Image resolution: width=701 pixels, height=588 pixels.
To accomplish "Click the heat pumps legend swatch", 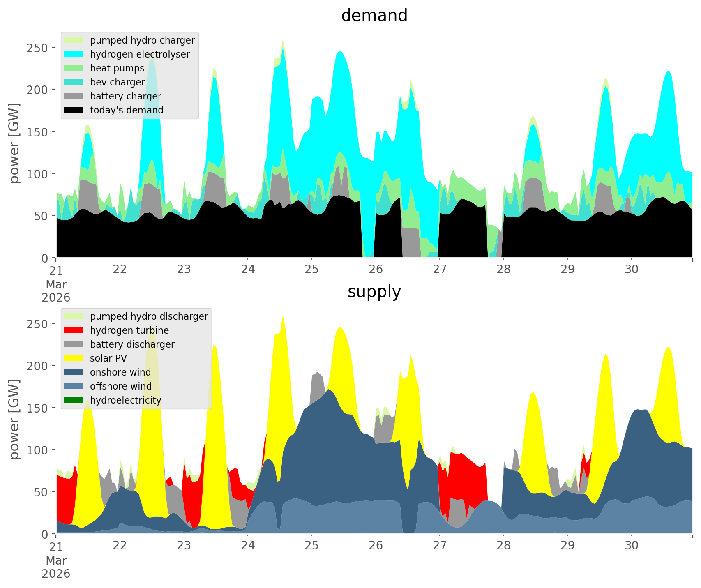I will click(74, 68).
